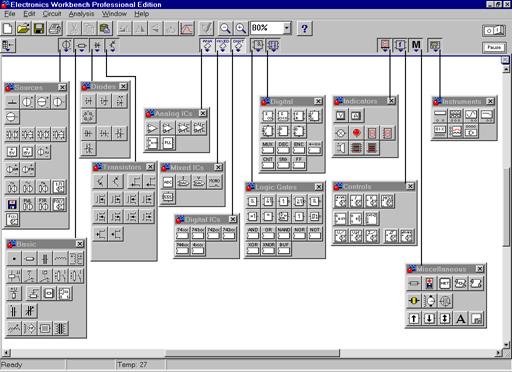512x372 pixels.
Task: Select AND gate in Logic Gates panel
Action: [253, 233]
